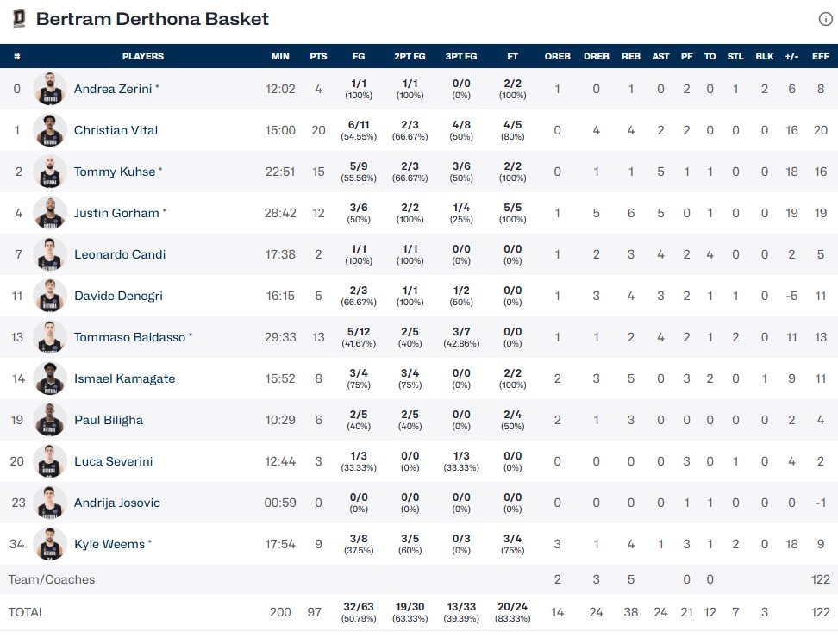Sort by the DREB column header
This screenshot has height=644, width=838.
tap(597, 56)
